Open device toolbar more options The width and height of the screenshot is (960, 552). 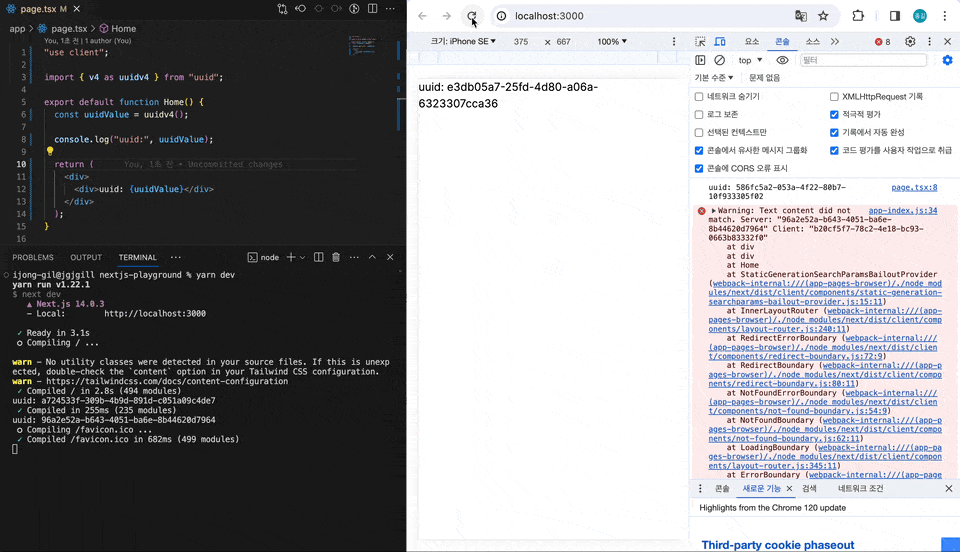click(x=674, y=42)
